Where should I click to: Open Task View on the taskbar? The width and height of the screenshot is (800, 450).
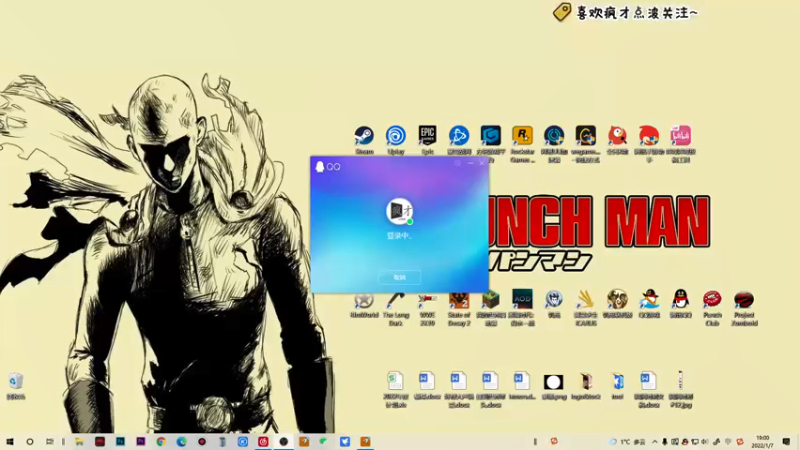[49, 441]
